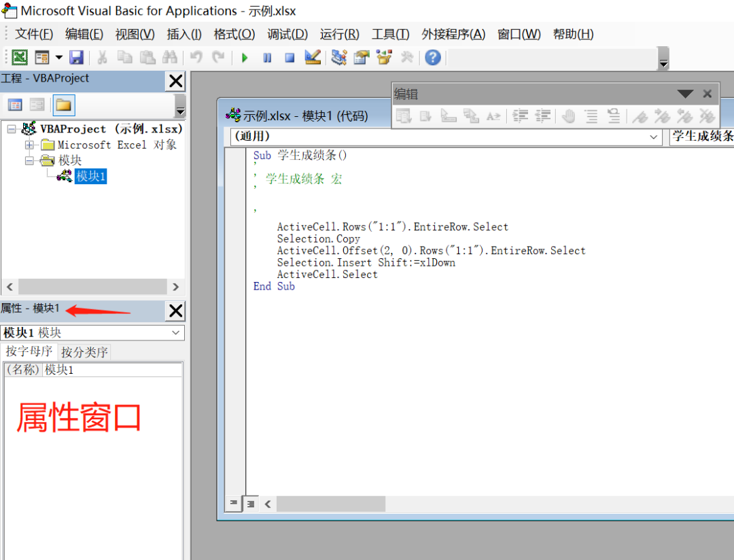Click Outdent icon in 编辑 toolbar
Image resolution: width=734 pixels, height=560 pixels.
[x=542, y=116]
